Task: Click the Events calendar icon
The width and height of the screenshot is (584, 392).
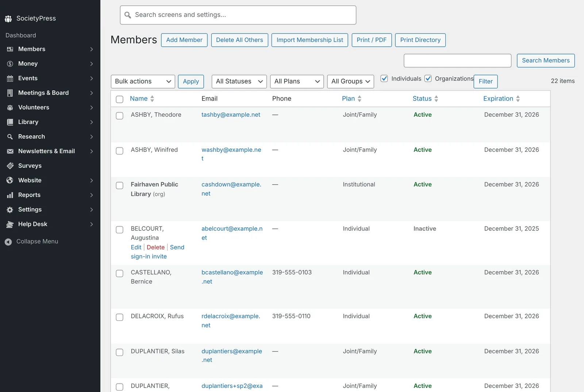Action: 10,78
